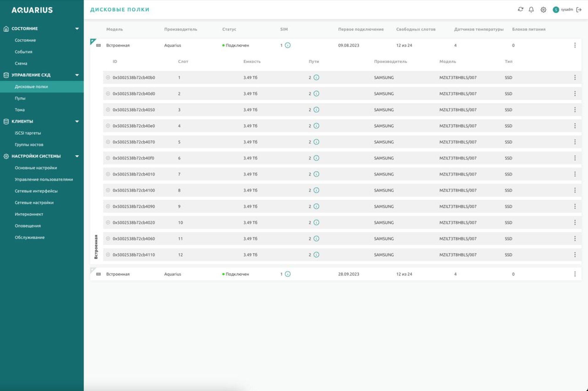588x391 pixels.
Task: Collapse the Состояние sidebar section arrow
Action: [x=77, y=29]
